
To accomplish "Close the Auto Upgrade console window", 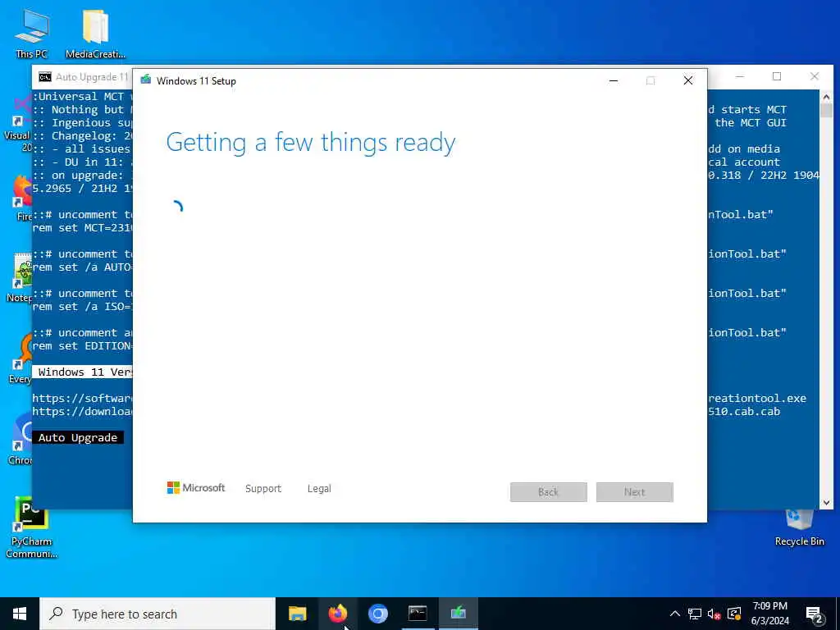I will point(815,76).
